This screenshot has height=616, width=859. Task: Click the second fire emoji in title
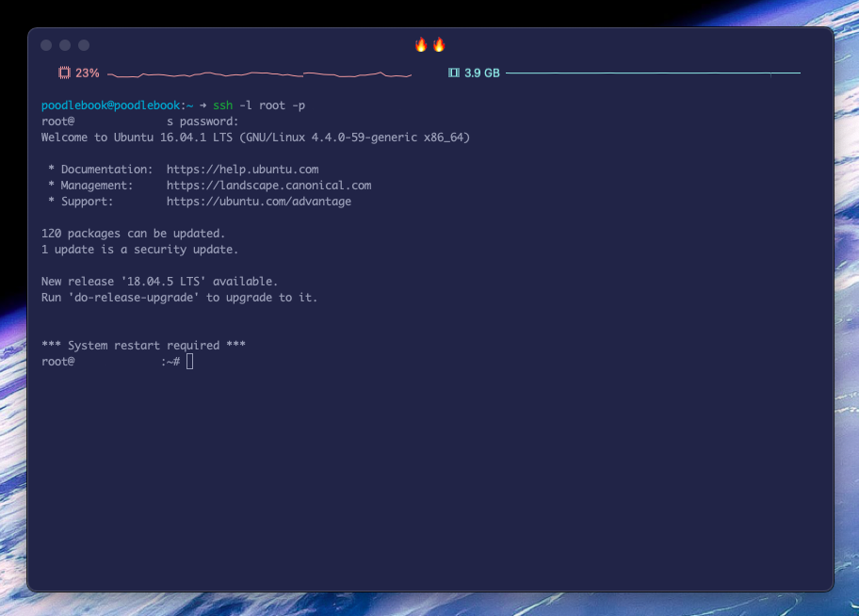coord(439,45)
